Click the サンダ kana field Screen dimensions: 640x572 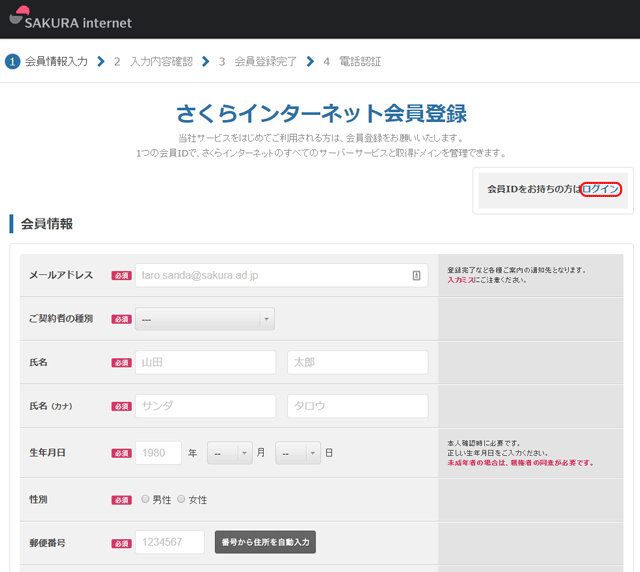(x=205, y=406)
